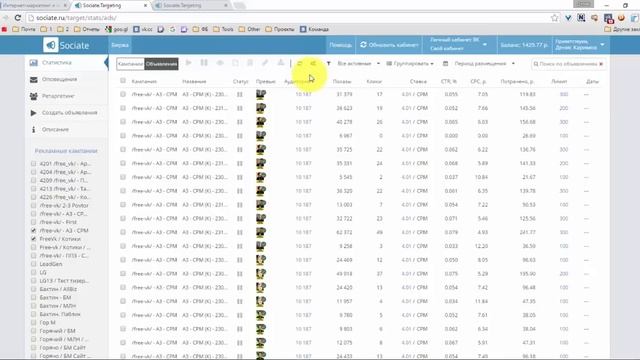Uncheck campaign /free-vk/ - A3 - CPM

(x=33, y=231)
